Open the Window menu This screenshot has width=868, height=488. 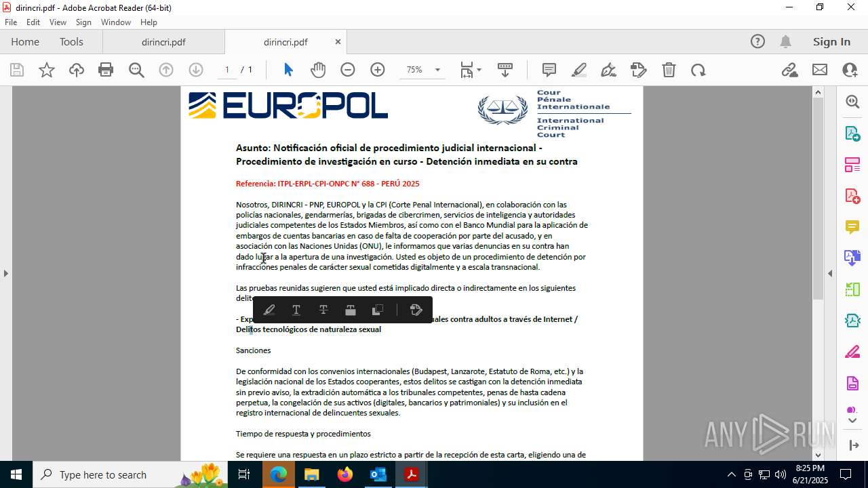pos(116,22)
